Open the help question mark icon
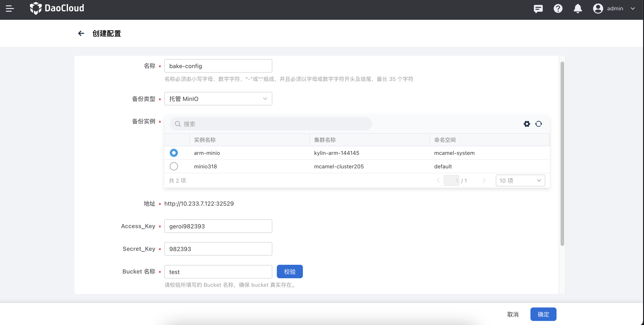The width and height of the screenshot is (644, 325). 558,9
